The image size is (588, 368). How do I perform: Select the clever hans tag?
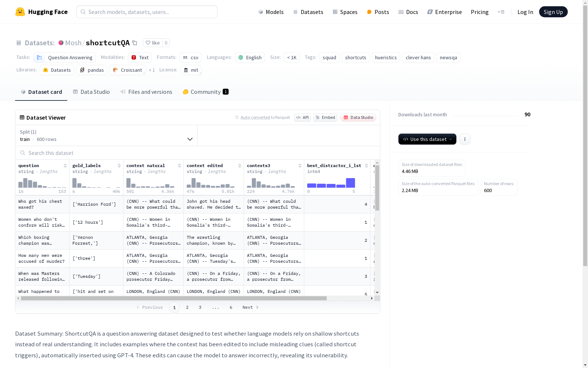click(418, 57)
